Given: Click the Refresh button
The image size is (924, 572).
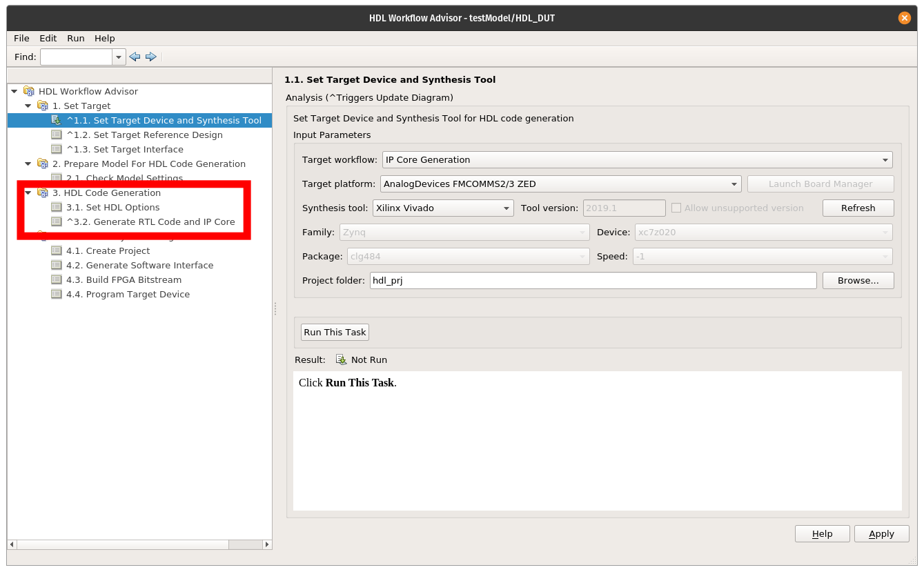Looking at the screenshot, I should (858, 208).
